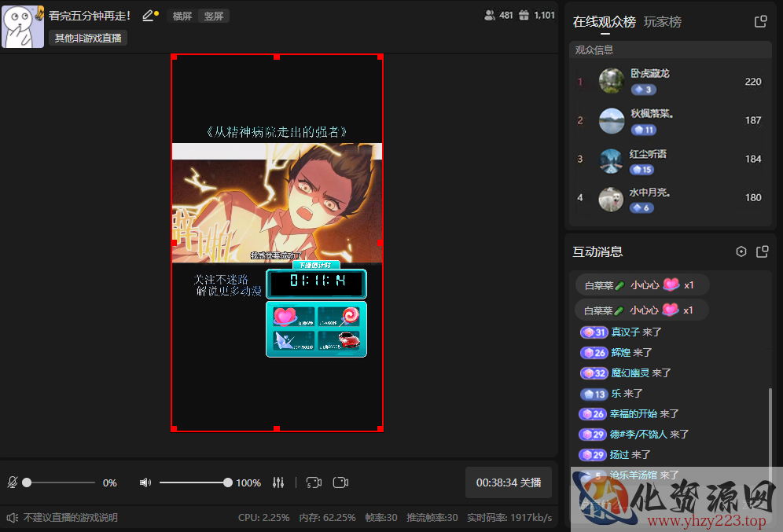Click viewer name 水中月亮

[649, 193]
